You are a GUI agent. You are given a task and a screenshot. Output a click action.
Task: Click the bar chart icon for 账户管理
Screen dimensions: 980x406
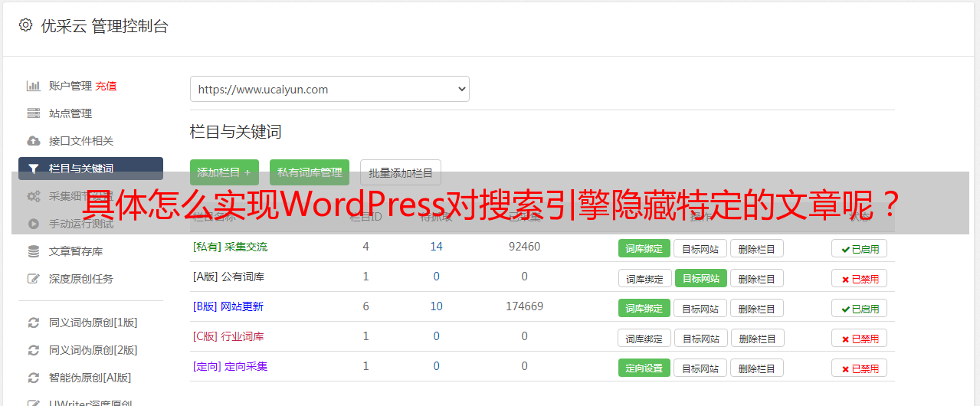(x=33, y=86)
